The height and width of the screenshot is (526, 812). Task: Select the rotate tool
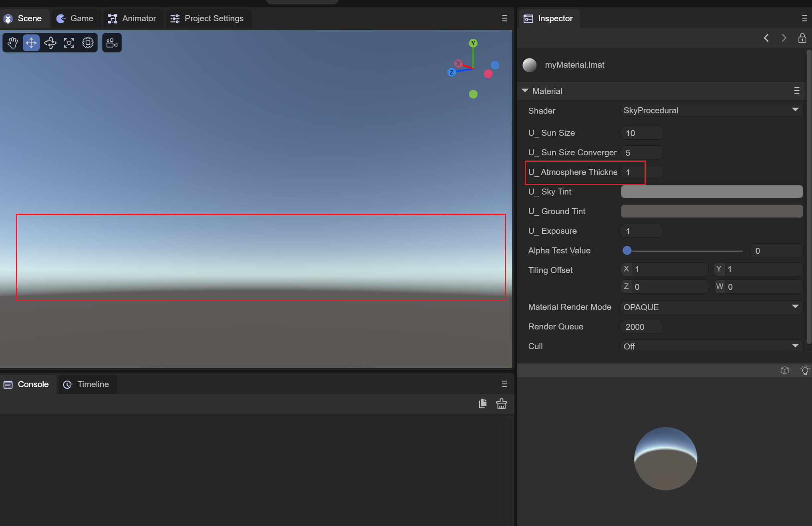pyautogui.click(x=50, y=43)
